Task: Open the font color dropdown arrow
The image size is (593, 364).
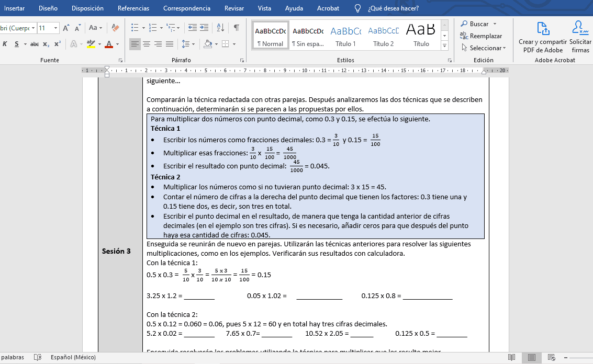Action: pos(118,44)
